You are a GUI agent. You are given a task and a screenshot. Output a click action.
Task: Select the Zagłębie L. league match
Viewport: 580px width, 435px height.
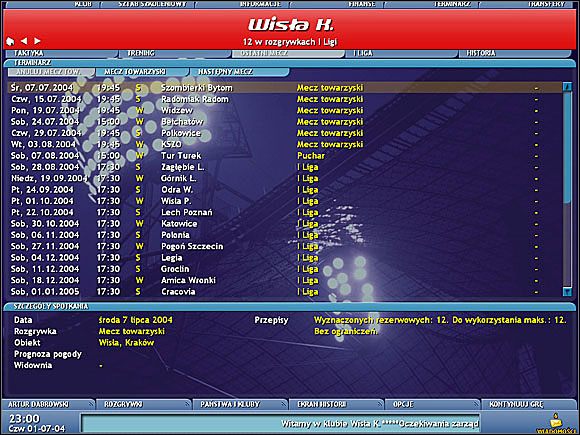285,167
